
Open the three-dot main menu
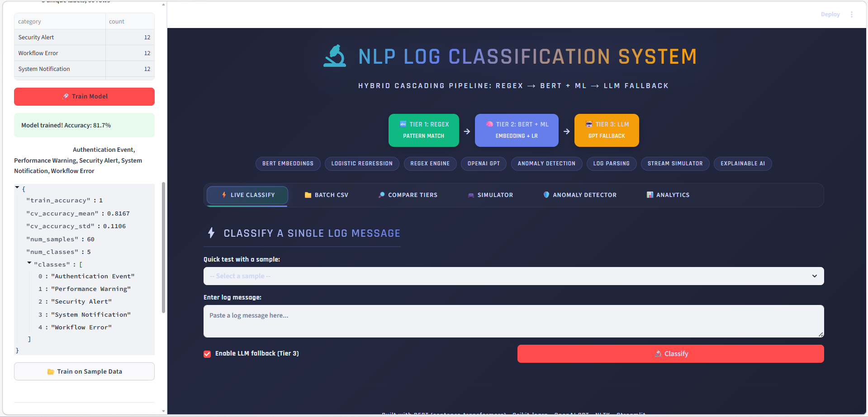tap(852, 14)
